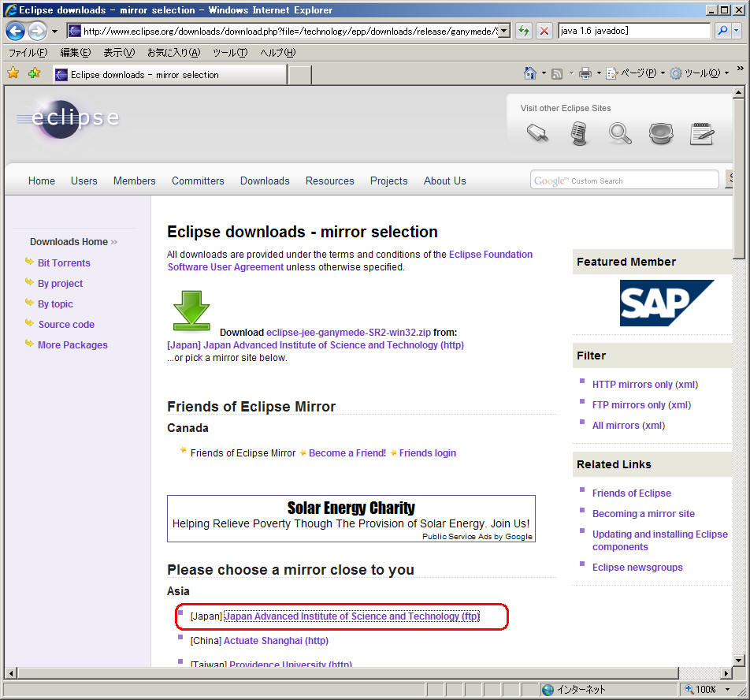Viewport: 750px width, 700px height.
Task: Click the Actuate Shanghai (http) mirror link
Action: (276, 641)
